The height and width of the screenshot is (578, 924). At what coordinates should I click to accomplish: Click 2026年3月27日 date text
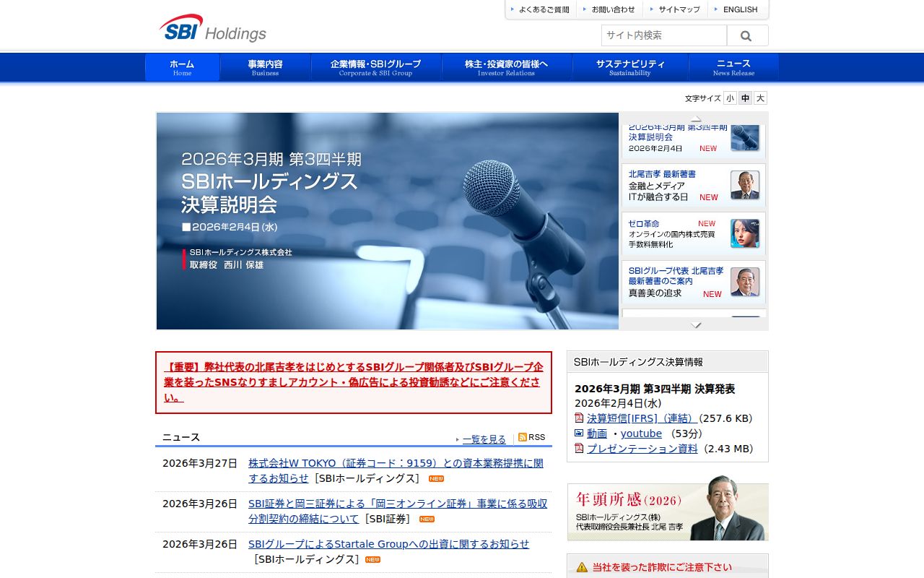pos(200,463)
